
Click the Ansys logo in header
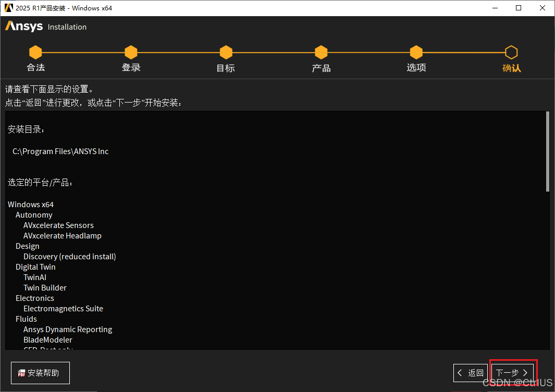24,26
